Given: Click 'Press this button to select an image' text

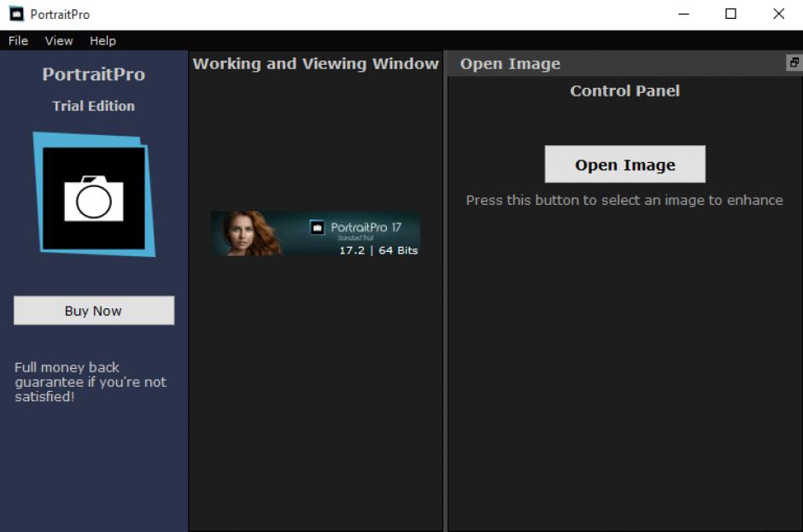Looking at the screenshot, I should (624, 200).
